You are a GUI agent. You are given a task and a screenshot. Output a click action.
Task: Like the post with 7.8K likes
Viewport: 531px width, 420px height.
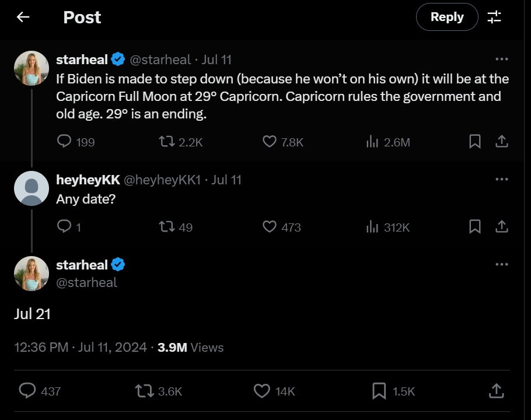coord(269,141)
